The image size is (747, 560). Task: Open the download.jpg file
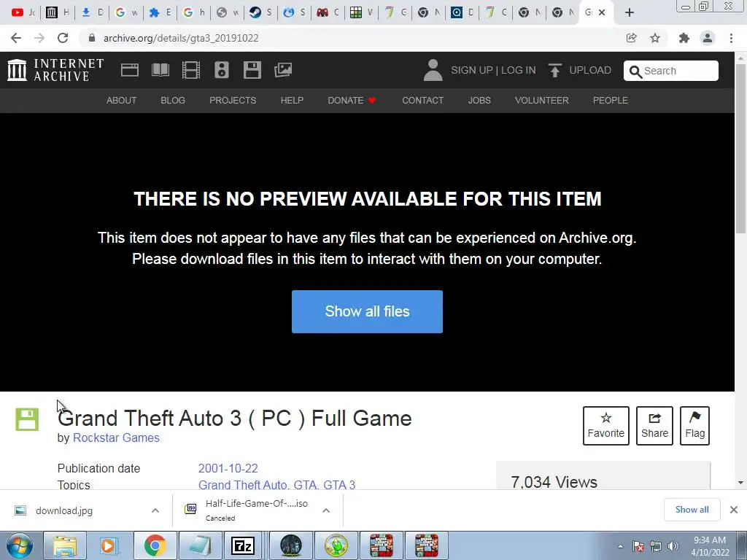(x=64, y=510)
